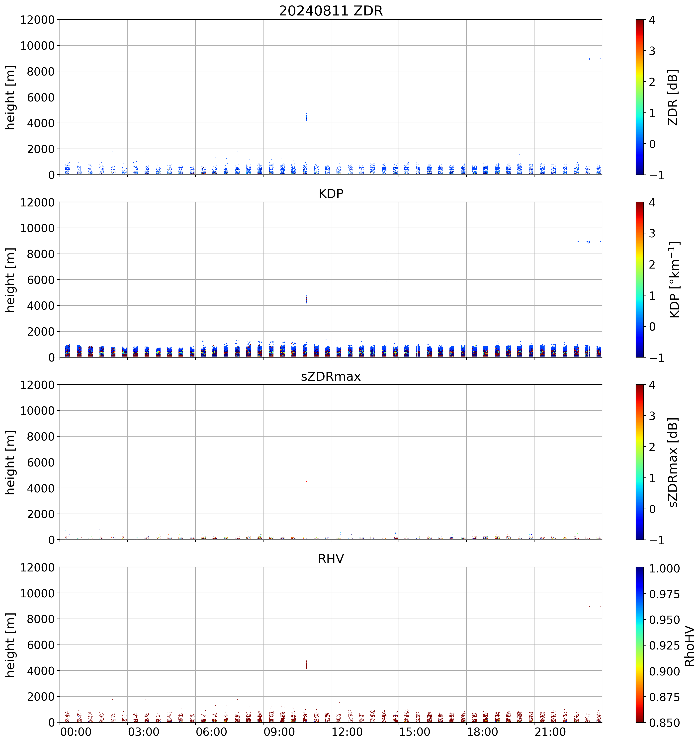The image size is (700, 743).
Task: Click the KDP colorbar
Action: click(x=640, y=279)
